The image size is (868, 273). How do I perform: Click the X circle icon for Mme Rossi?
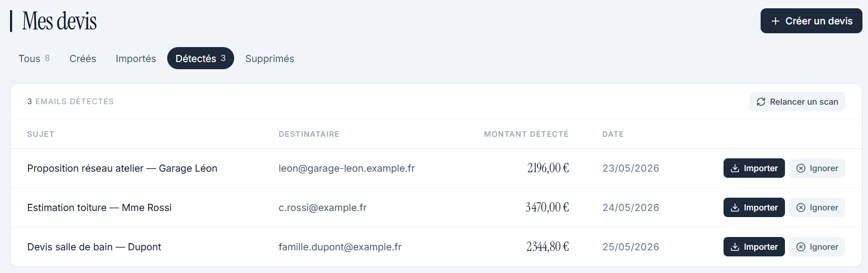[800, 208]
